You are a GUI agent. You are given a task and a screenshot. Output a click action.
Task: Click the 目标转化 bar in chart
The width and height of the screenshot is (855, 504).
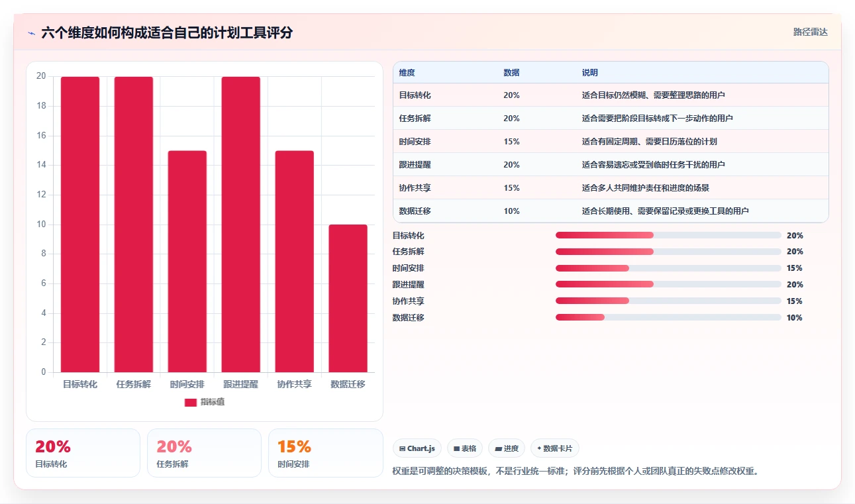(x=80, y=225)
